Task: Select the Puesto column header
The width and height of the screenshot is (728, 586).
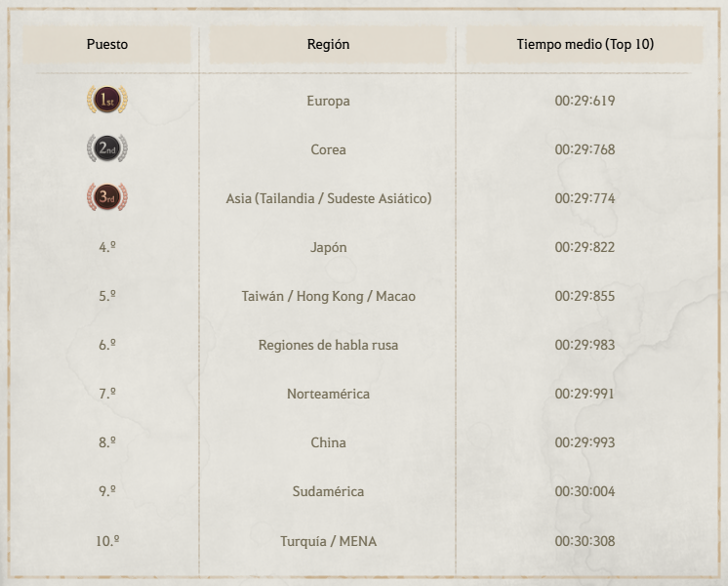Action: tap(107, 44)
